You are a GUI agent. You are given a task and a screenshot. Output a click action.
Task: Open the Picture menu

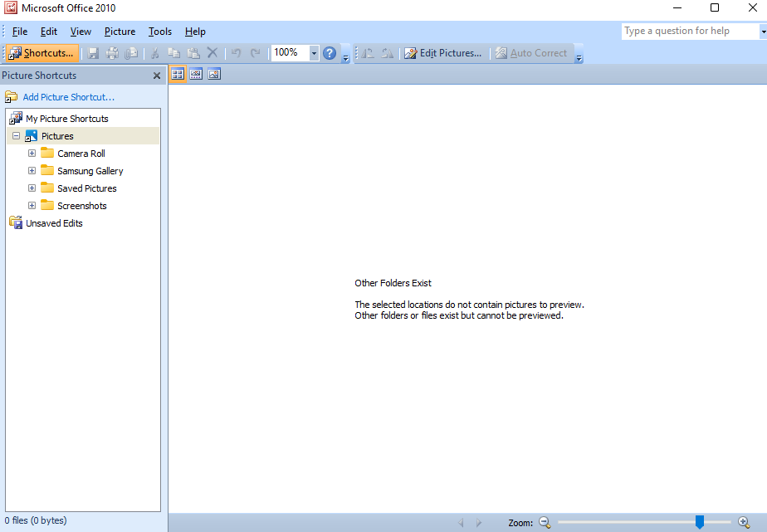tap(120, 32)
